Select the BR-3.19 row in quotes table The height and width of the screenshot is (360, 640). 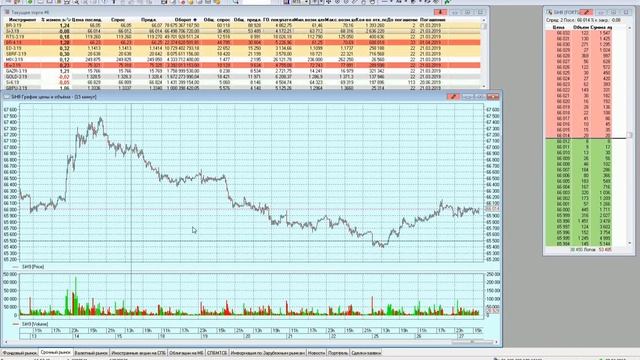[x=241, y=25]
